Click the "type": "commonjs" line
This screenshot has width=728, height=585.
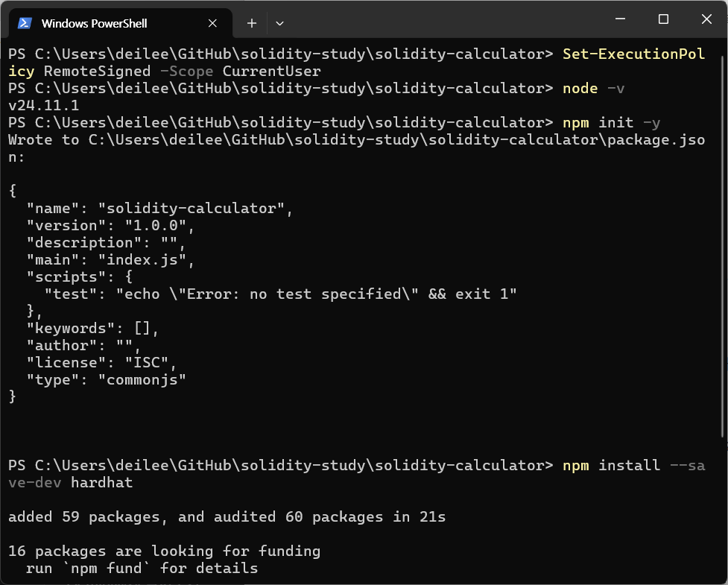pos(107,380)
